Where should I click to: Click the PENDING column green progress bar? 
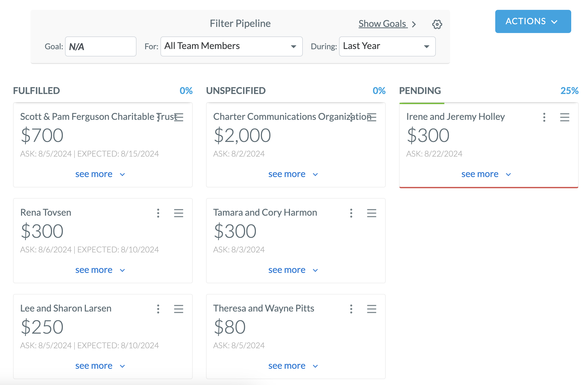[422, 103]
